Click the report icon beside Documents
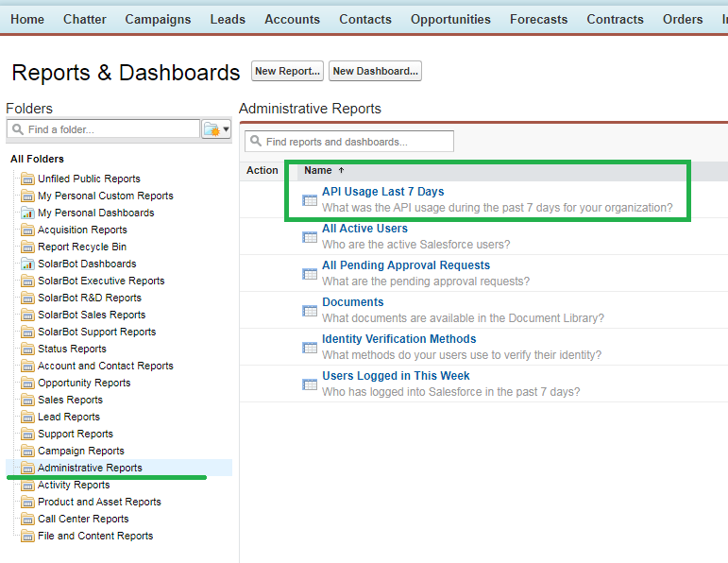The height and width of the screenshot is (563, 728). (x=310, y=311)
